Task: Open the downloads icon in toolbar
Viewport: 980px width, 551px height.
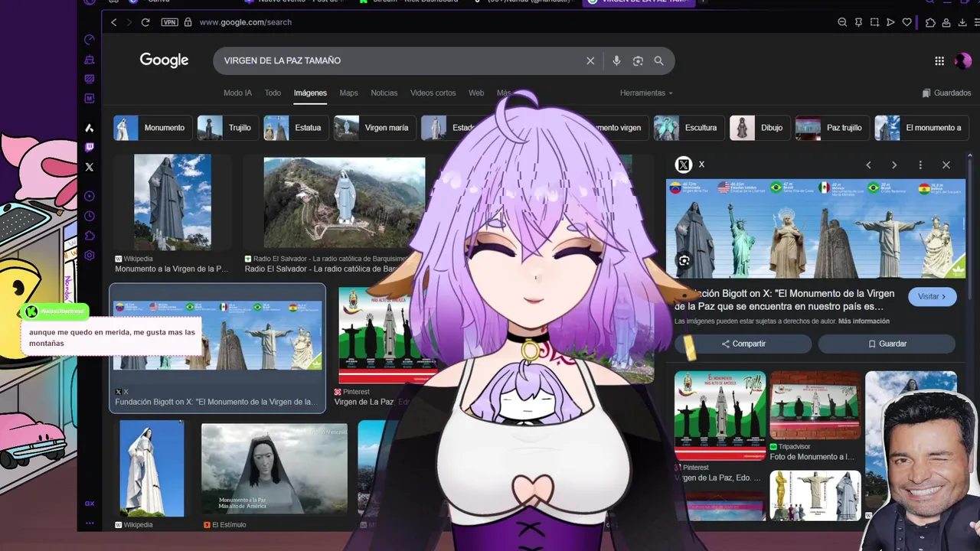Action: coord(962,22)
